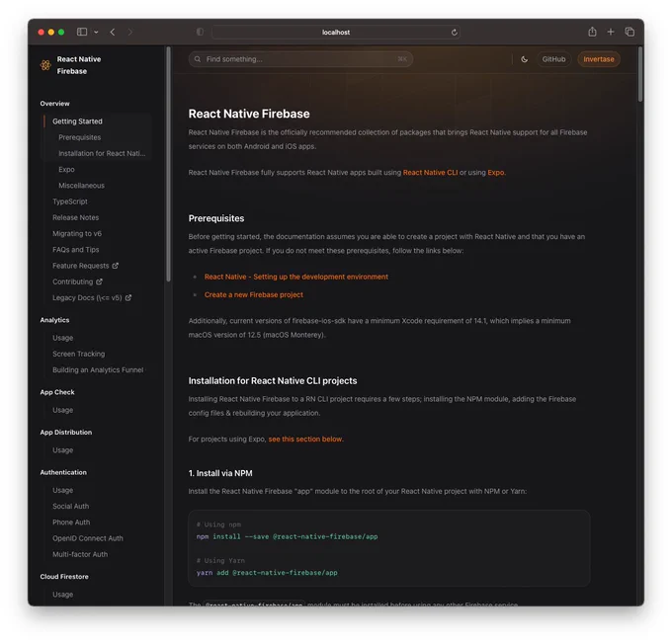Focus the Find something search field
The width and height of the screenshot is (672, 643).
(x=300, y=59)
